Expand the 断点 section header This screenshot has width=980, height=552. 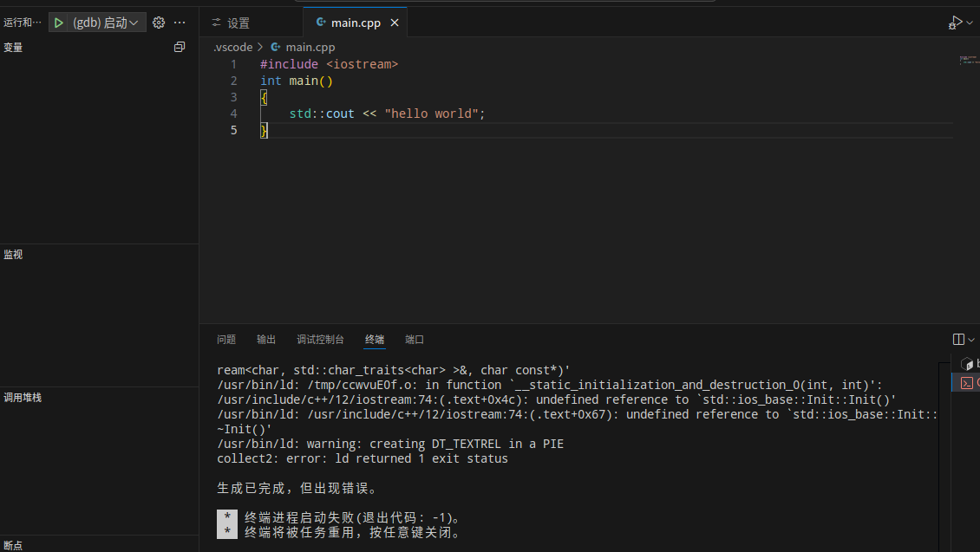coord(100,544)
